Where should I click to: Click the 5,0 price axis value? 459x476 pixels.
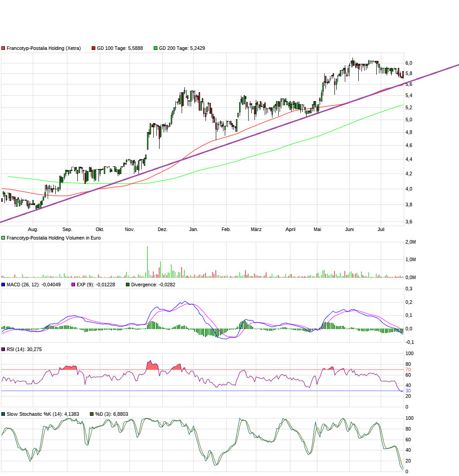(x=409, y=120)
